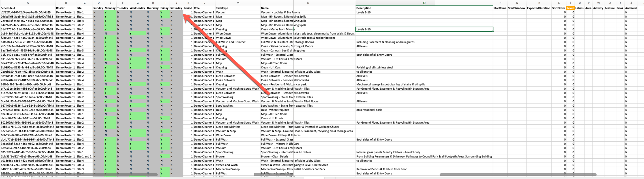This screenshot has height=179, width=644.
Task: Click the SortOrder header cell
Action: point(558,8)
